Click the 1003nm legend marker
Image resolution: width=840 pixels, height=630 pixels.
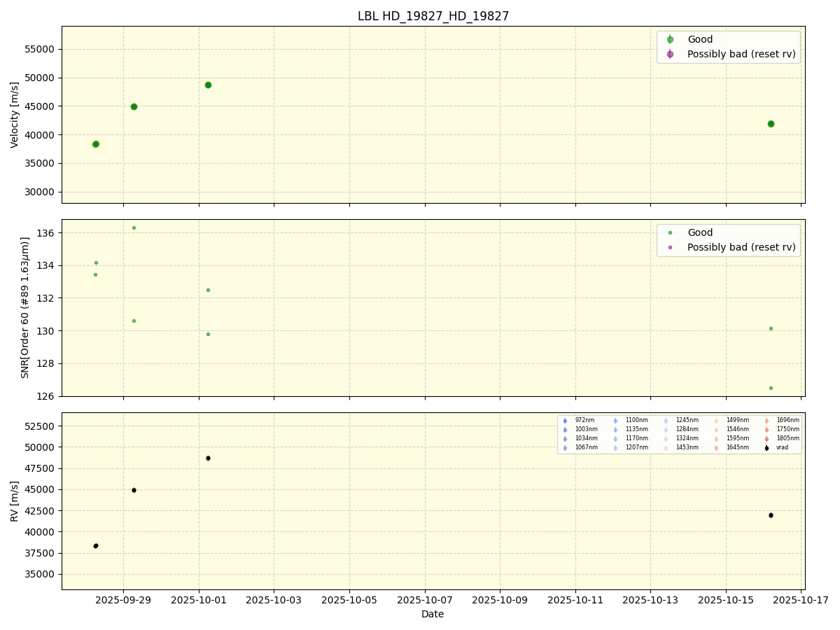pos(565,430)
